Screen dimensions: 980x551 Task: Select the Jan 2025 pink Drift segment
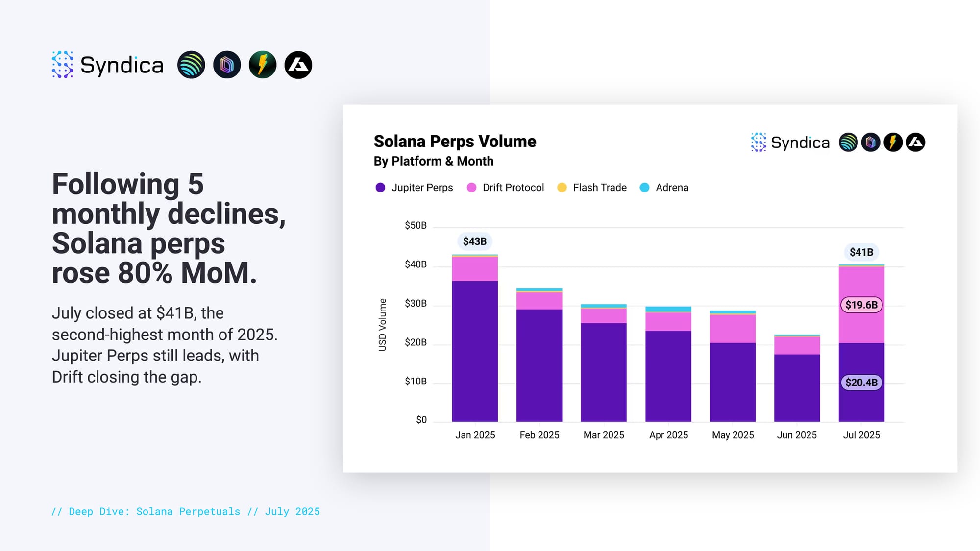[475, 268]
